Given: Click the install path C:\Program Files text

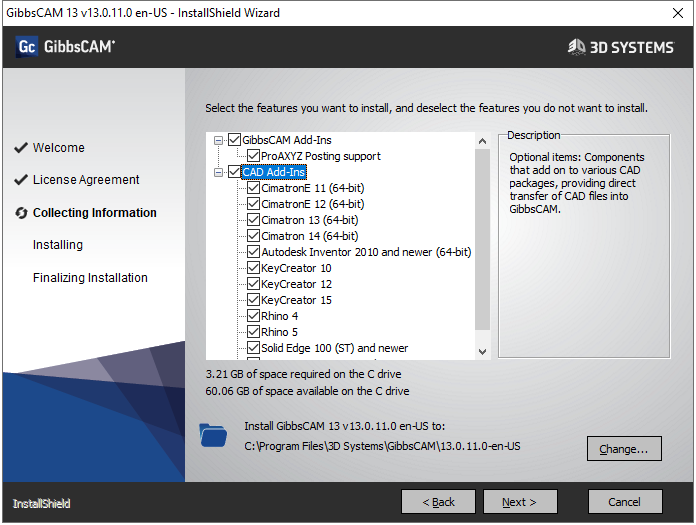Looking at the screenshot, I should click(x=382, y=446).
